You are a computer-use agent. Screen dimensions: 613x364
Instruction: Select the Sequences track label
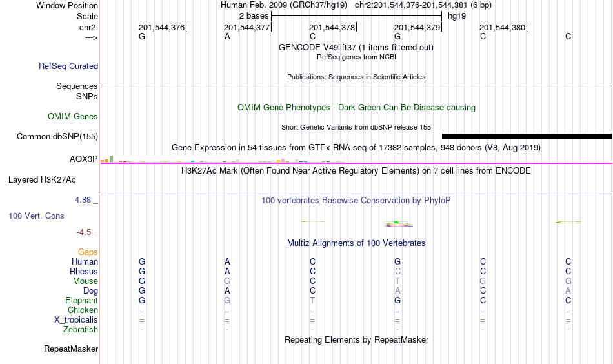(77, 86)
